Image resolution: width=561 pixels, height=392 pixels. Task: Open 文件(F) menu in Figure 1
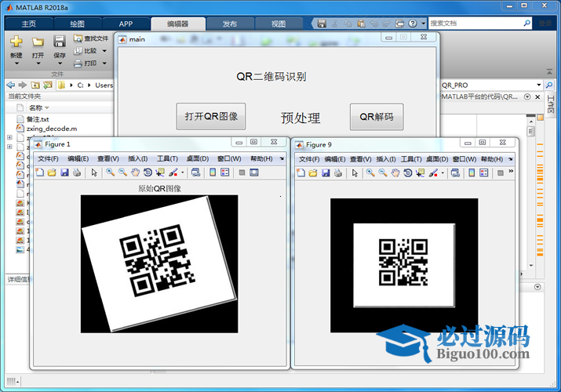[48, 158]
